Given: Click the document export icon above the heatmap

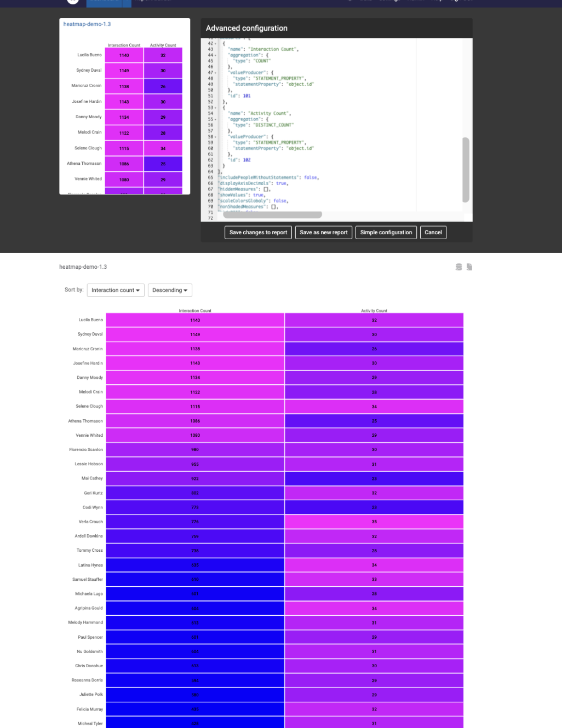Looking at the screenshot, I should point(469,267).
